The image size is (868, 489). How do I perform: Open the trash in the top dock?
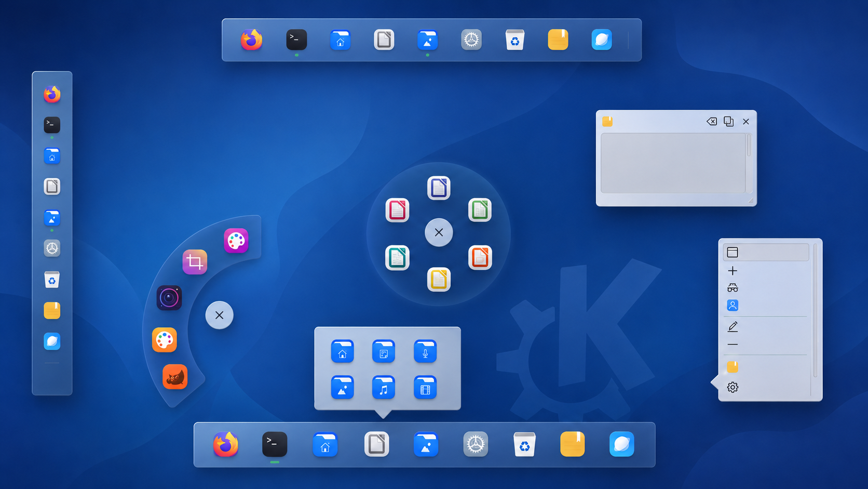point(514,39)
